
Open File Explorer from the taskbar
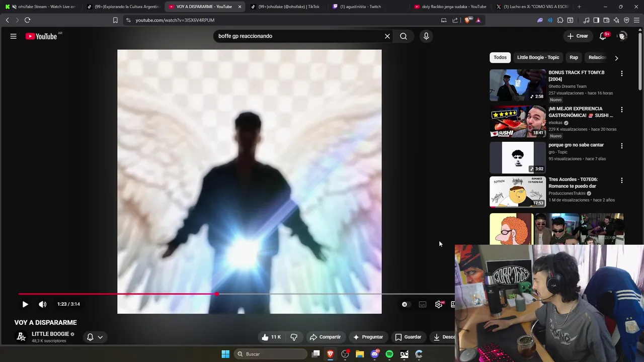(360, 354)
